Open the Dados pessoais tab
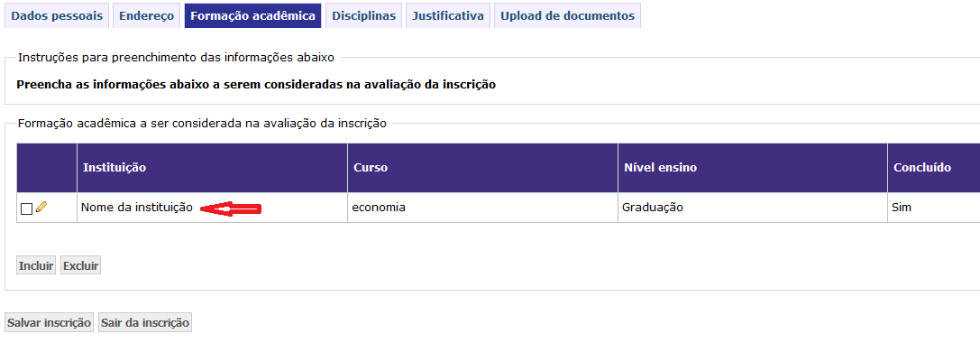Screen dimensions: 980x343 coord(57,15)
